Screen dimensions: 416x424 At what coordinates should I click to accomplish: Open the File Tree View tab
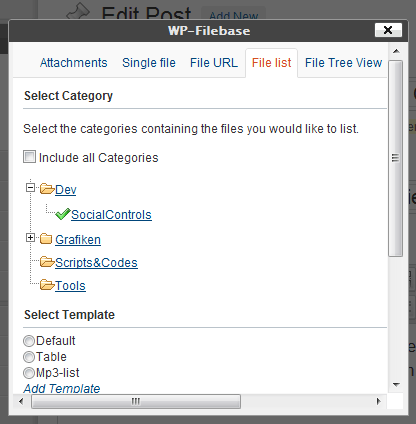pos(344,63)
